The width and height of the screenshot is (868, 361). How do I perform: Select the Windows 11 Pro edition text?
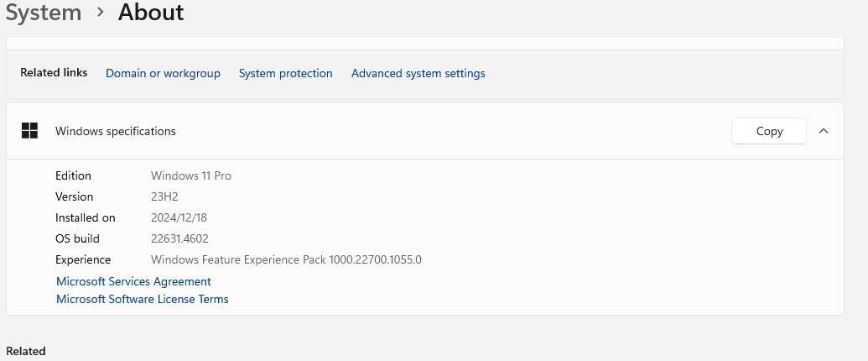click(191, 176)
